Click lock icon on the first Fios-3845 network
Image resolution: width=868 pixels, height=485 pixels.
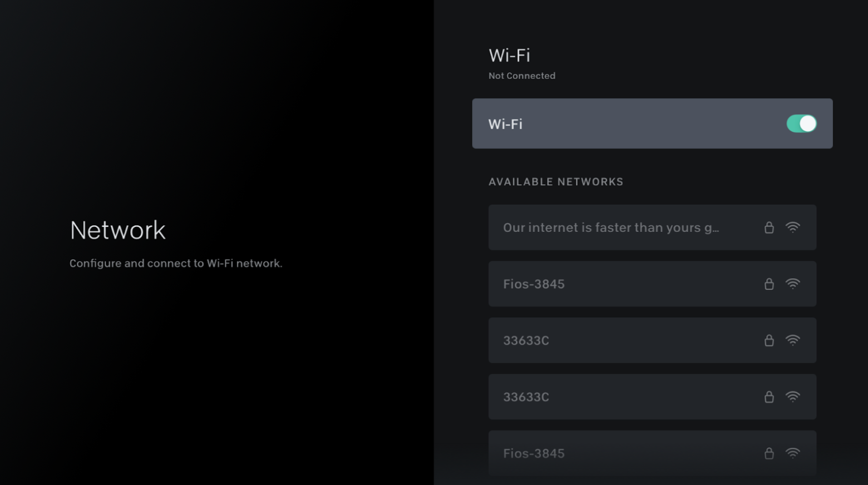click(769, 284)
